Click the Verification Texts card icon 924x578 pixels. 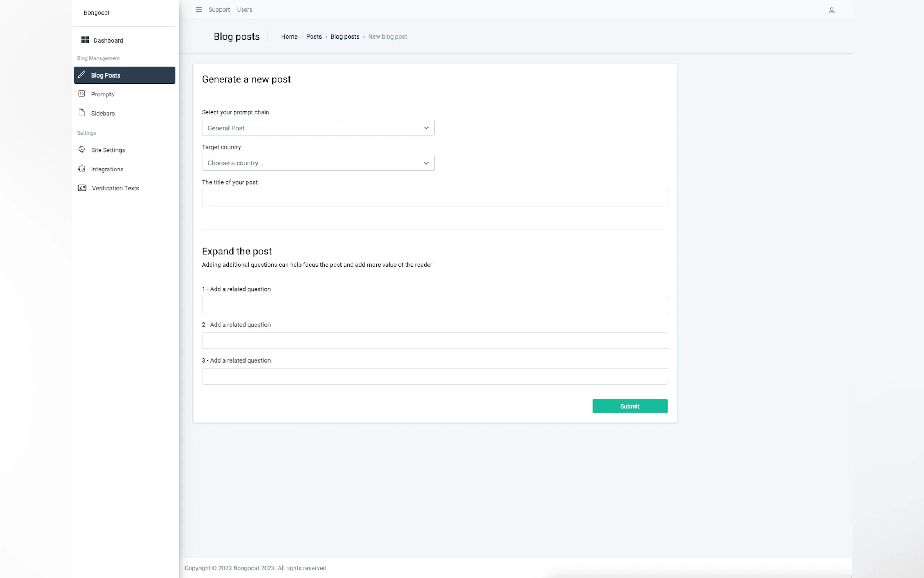click(82, 188)
